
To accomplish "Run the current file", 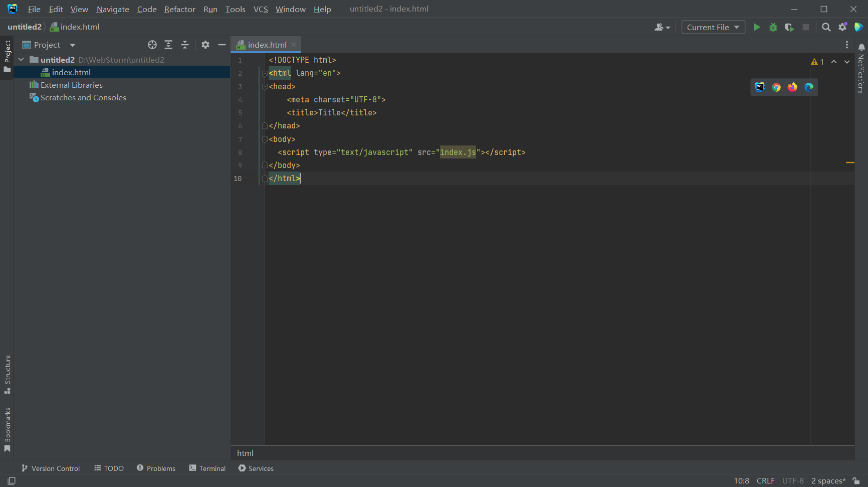I will [x=757, y=27].
